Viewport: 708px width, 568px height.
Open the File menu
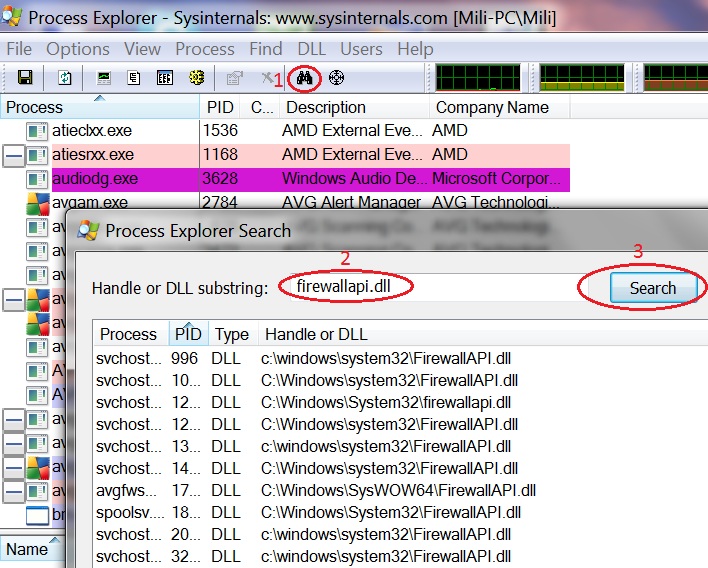click(x=19, y=49)
